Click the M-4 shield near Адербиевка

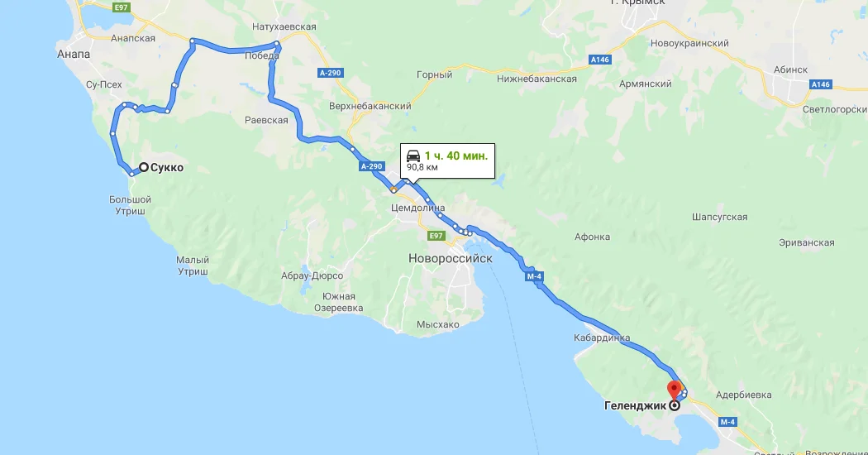(727, 422)
